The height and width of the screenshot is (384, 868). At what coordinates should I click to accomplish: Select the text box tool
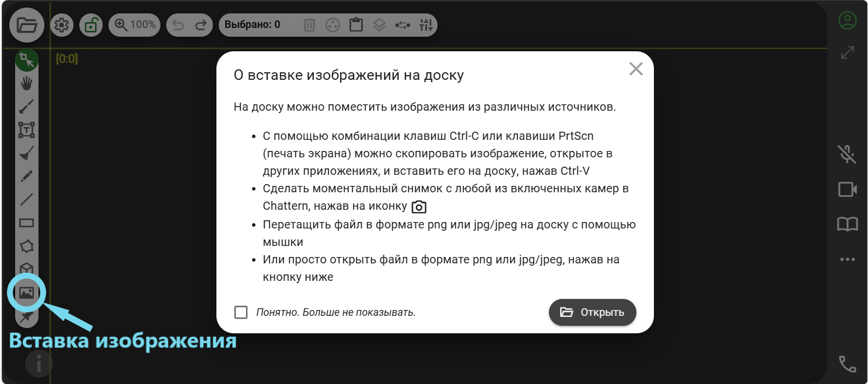27,130
